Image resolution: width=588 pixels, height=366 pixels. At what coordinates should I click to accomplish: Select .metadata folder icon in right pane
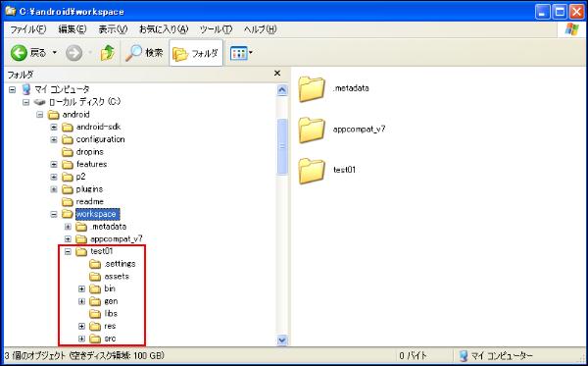312,89
